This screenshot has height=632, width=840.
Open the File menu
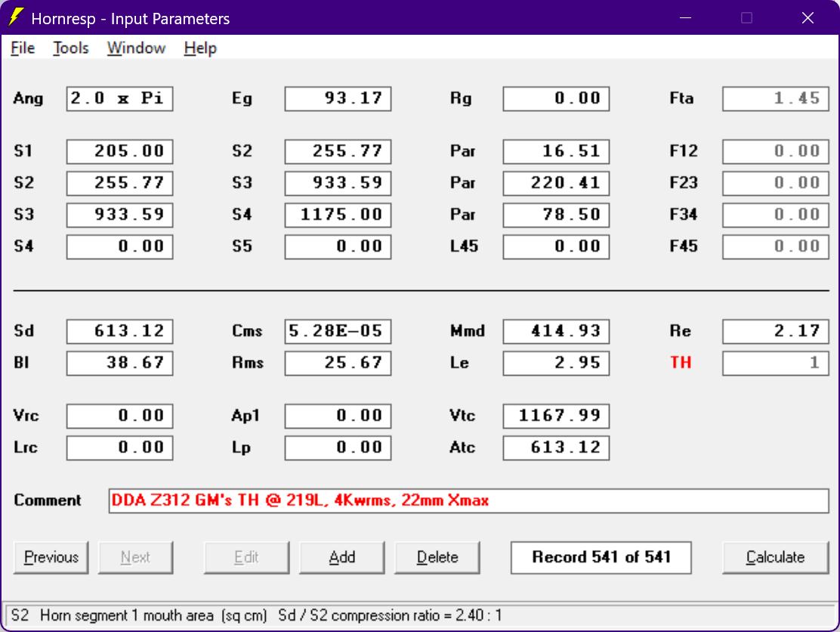(x=23, y=48)
